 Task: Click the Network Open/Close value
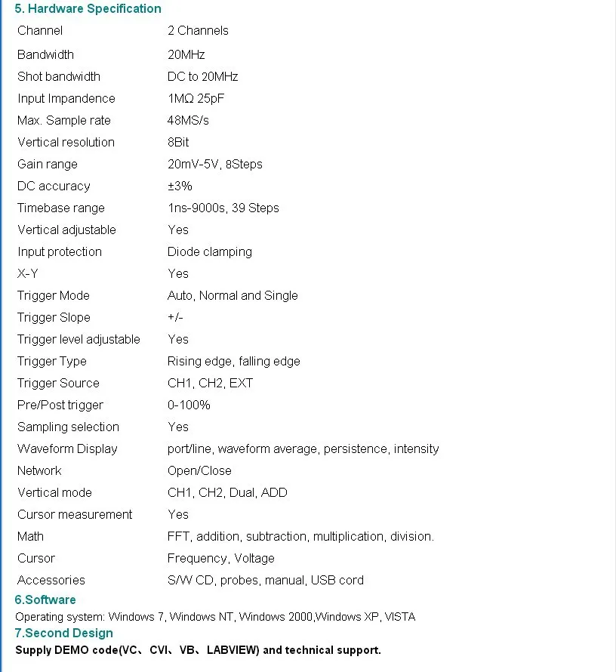tap(199, 470)
